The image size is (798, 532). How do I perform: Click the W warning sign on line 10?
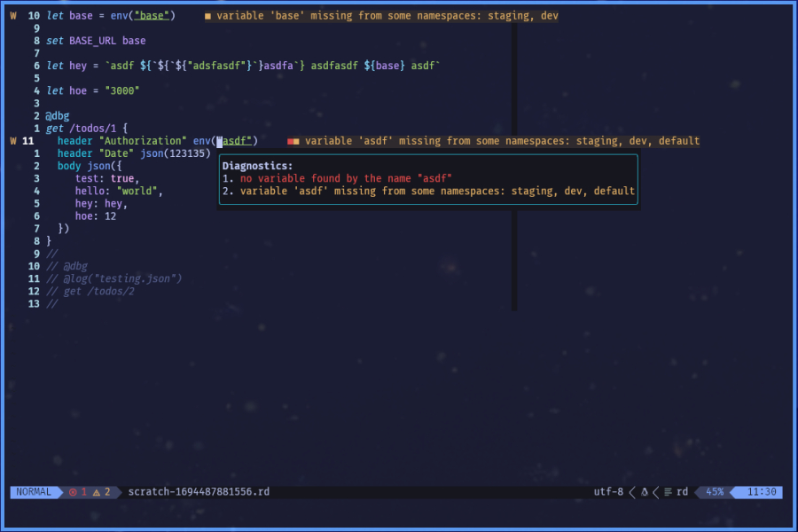coord(13,16)
